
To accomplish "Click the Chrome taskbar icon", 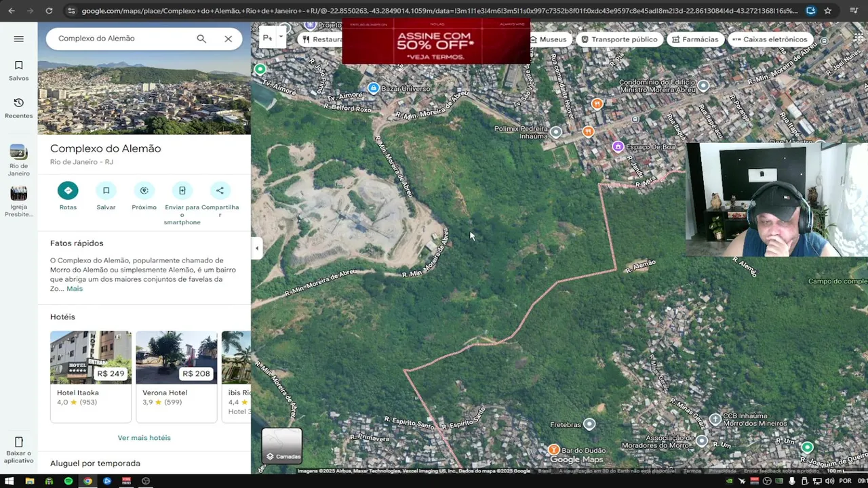I will 87,481.
